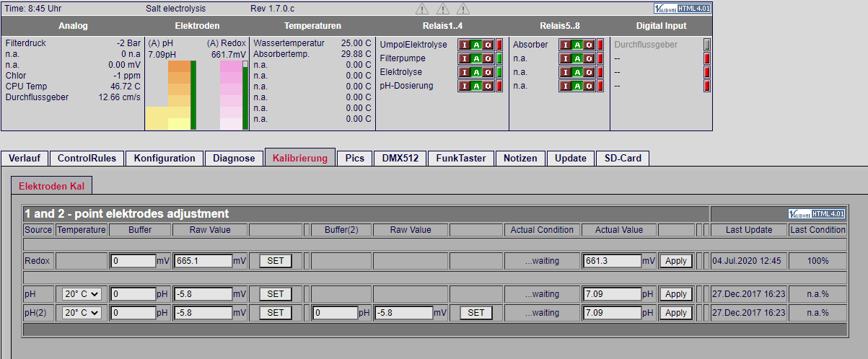This screenshot has height=359, width=868.
Task: Switch UmpolElektrolyse relay to I (on)
Action: click(465, 45)
